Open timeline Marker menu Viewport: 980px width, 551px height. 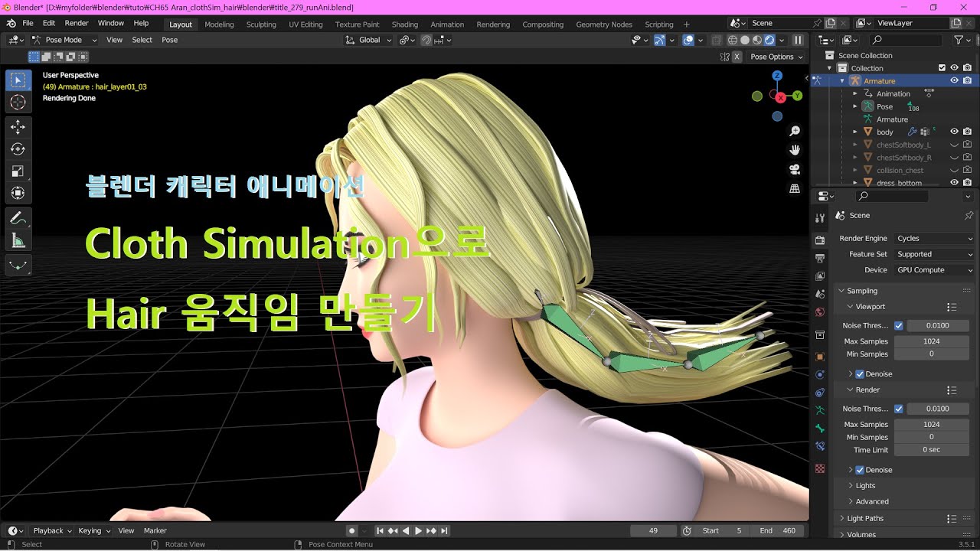(x=155, y=530)
